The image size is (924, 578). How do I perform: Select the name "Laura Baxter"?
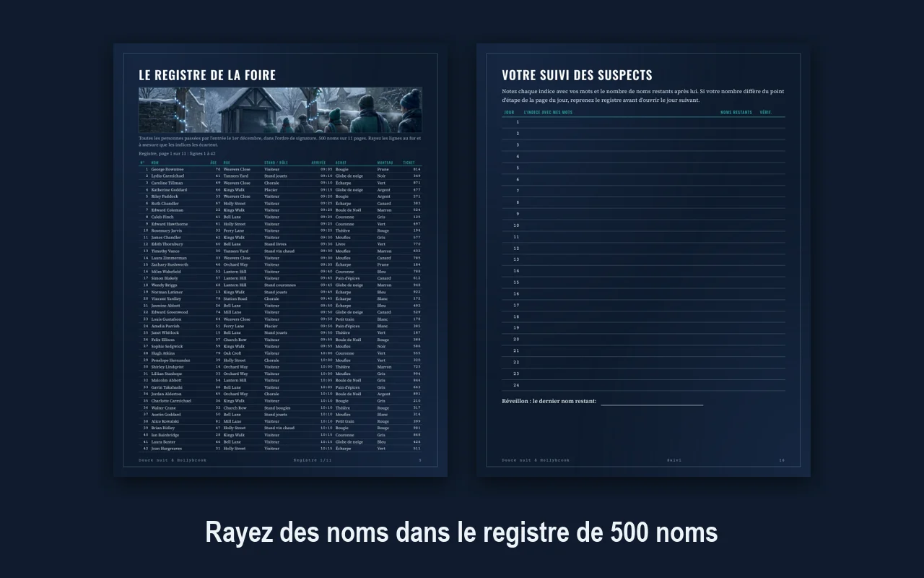[x=164, y=441]
